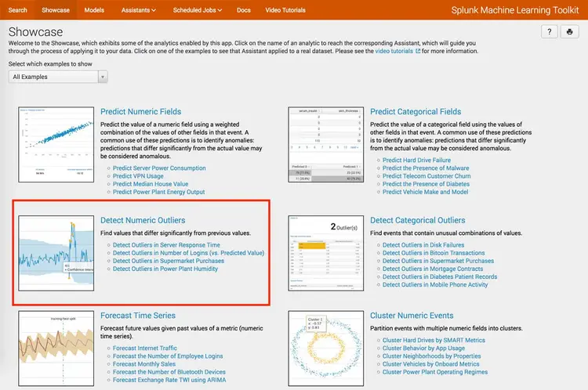
Task: Select the Showcase tab
Action: [56, 10]
